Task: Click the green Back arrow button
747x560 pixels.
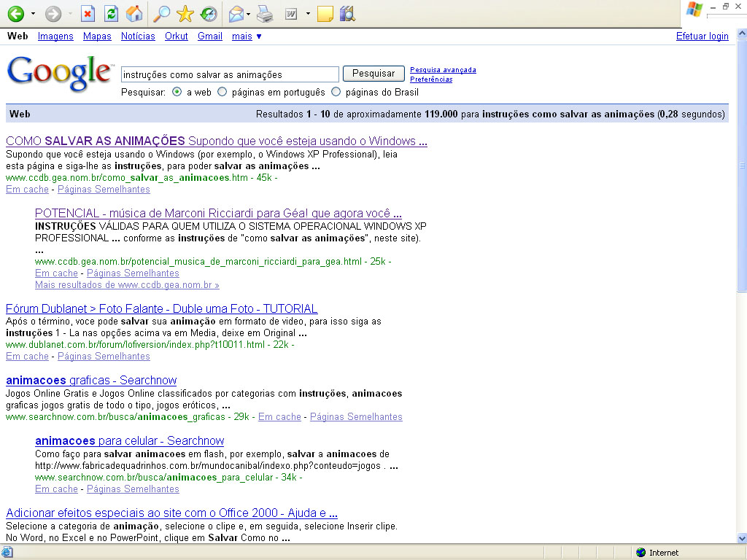Action: 15,14
